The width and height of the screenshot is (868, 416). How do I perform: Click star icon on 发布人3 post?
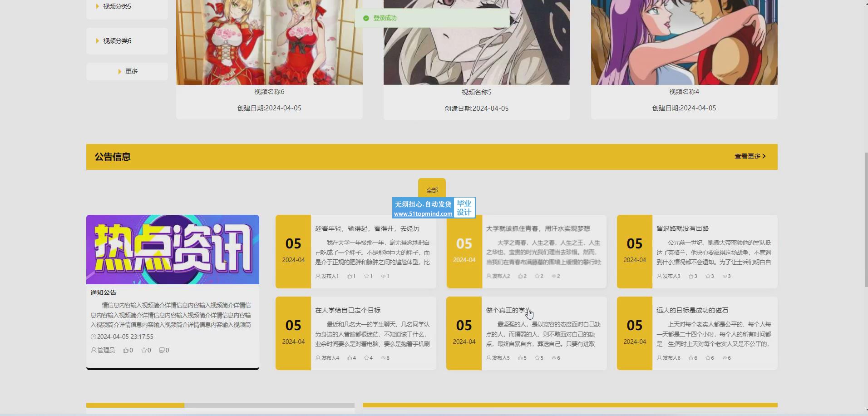tap(708, 276)
